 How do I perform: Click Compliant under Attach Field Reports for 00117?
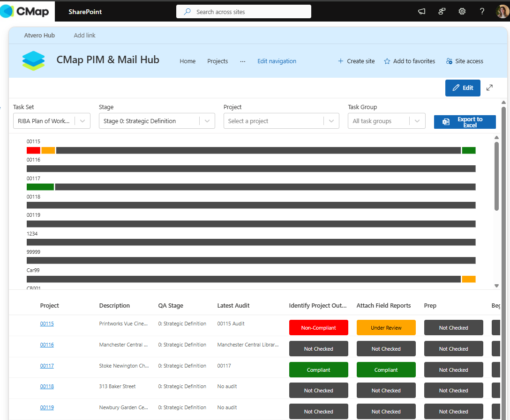[x=386, y=369]
